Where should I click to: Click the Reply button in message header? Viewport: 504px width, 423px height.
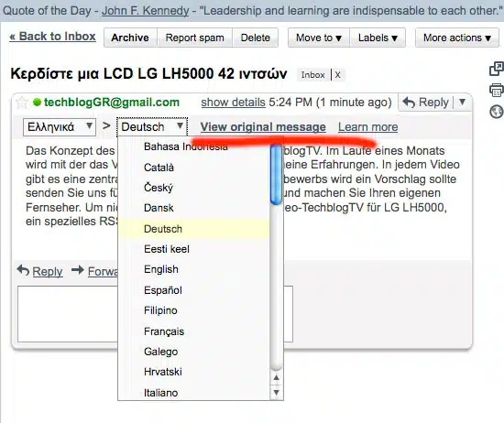[x=425, y=103]
